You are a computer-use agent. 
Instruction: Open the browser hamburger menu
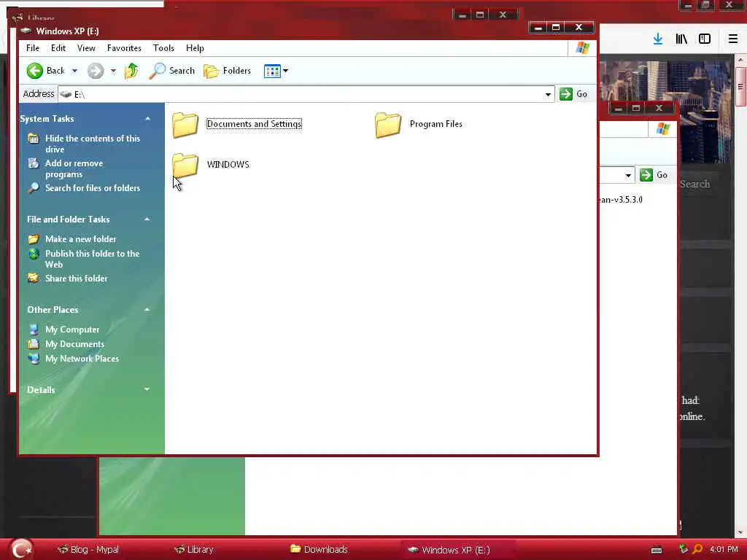click(x=733, y=39)
